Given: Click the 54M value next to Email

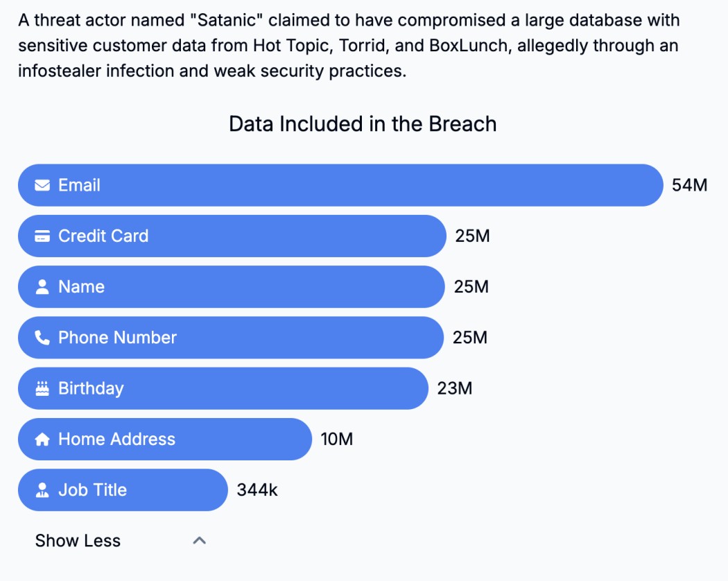Looking at the screenshot, I should pyautogui.click(x=689, y=185).
